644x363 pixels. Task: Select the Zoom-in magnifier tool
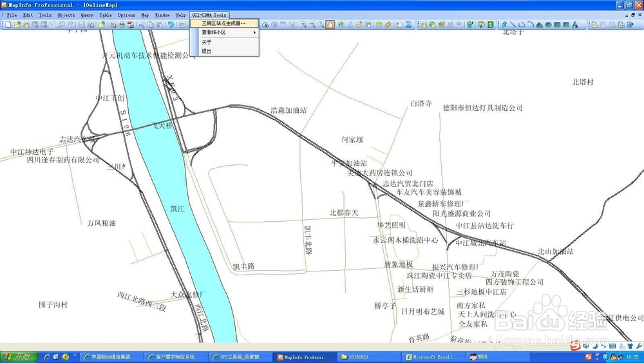[x=303, y=25]
